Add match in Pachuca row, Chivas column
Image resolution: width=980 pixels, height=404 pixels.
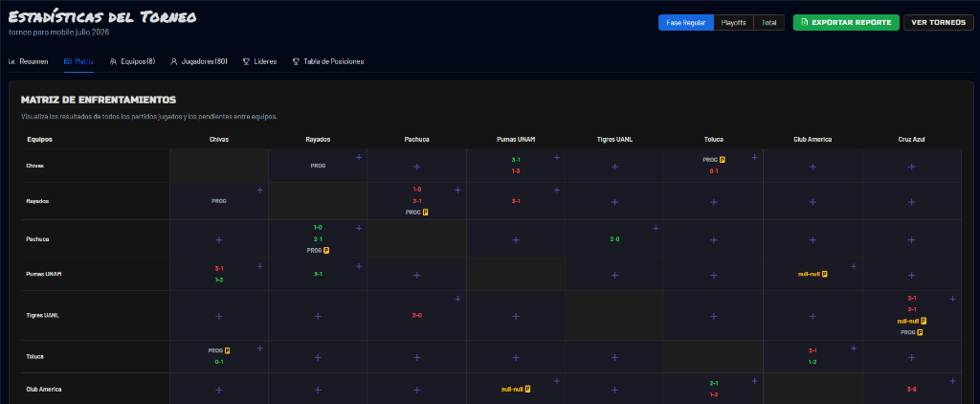[219, 239]
